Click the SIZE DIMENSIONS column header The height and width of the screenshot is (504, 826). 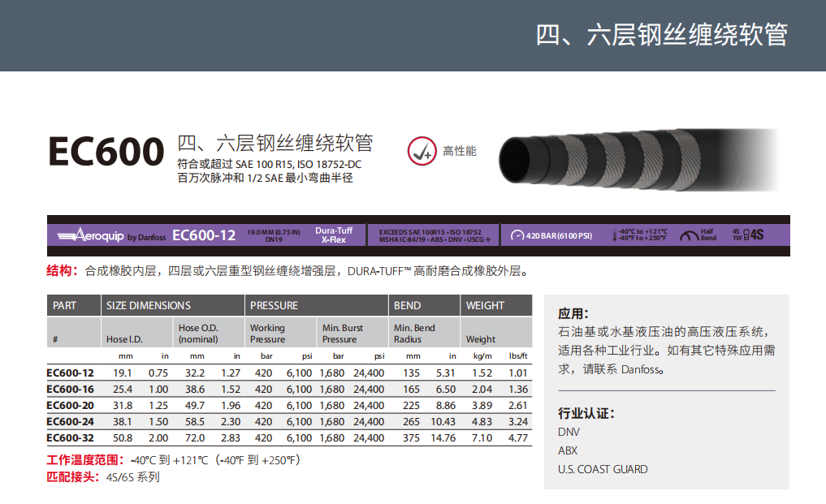[x=148, y=306]
